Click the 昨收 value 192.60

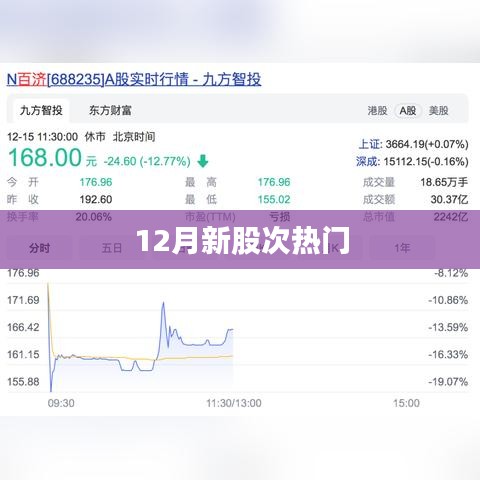coord(96,199)
